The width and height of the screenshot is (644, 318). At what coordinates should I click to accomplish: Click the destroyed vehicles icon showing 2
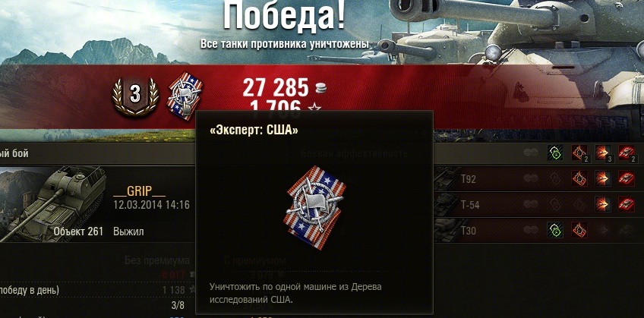coord(627,153)
